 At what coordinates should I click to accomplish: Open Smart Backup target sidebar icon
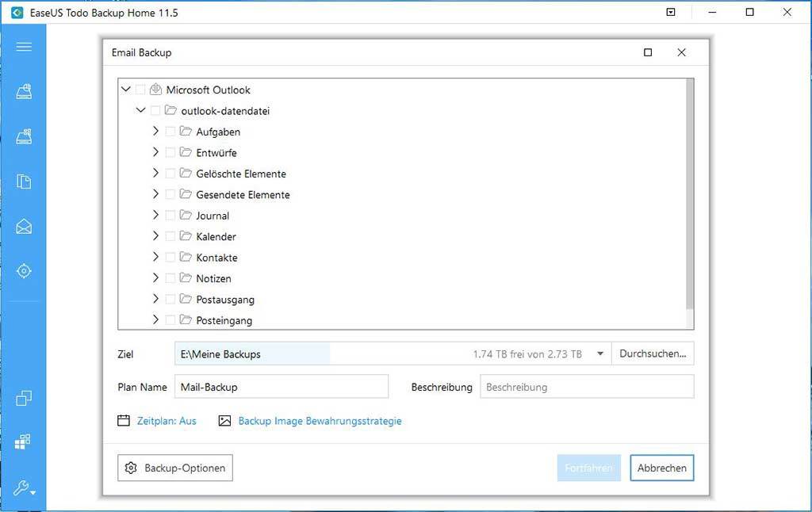pyautogui.click(x=24, y=271)
